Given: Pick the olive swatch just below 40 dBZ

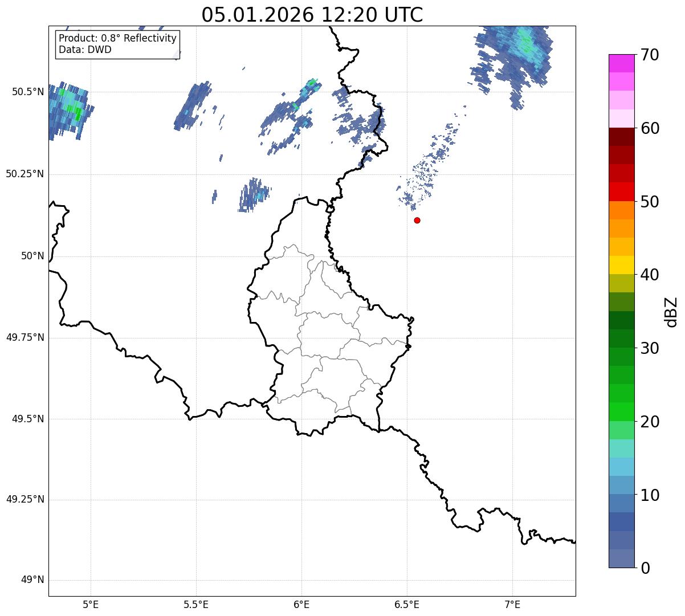Looking at the screenshot, I should click(622, 283).
